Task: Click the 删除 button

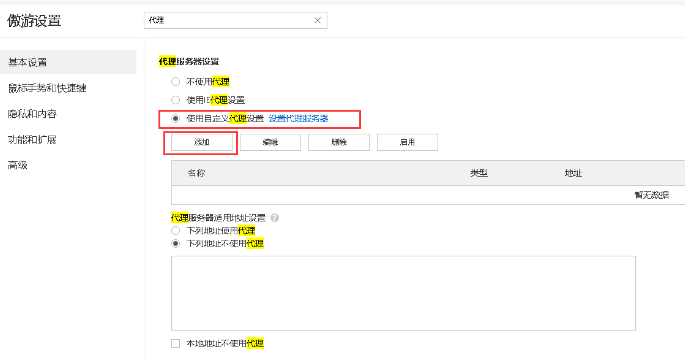Action: (x=339, y=142)
